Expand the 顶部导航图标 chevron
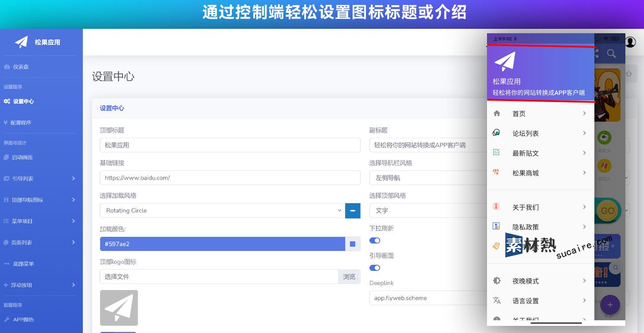This screenshot has height=333, width=644. coord(74,200)
